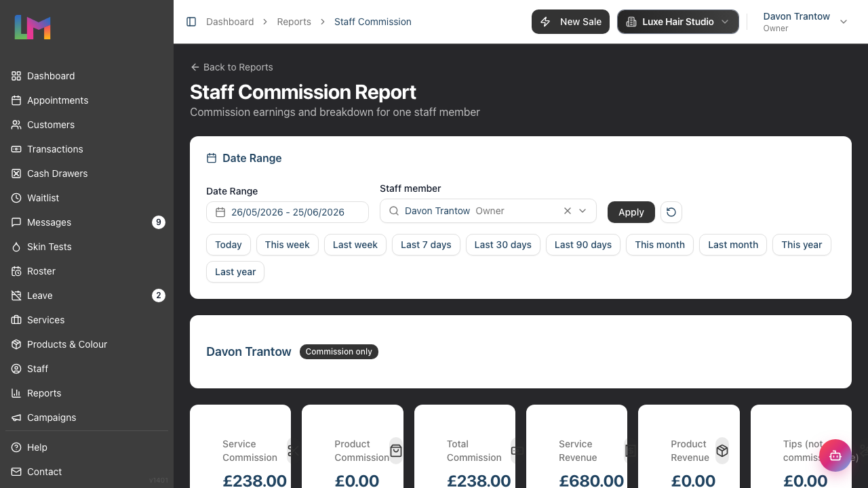Select the This year preset

tap(802, 245)
